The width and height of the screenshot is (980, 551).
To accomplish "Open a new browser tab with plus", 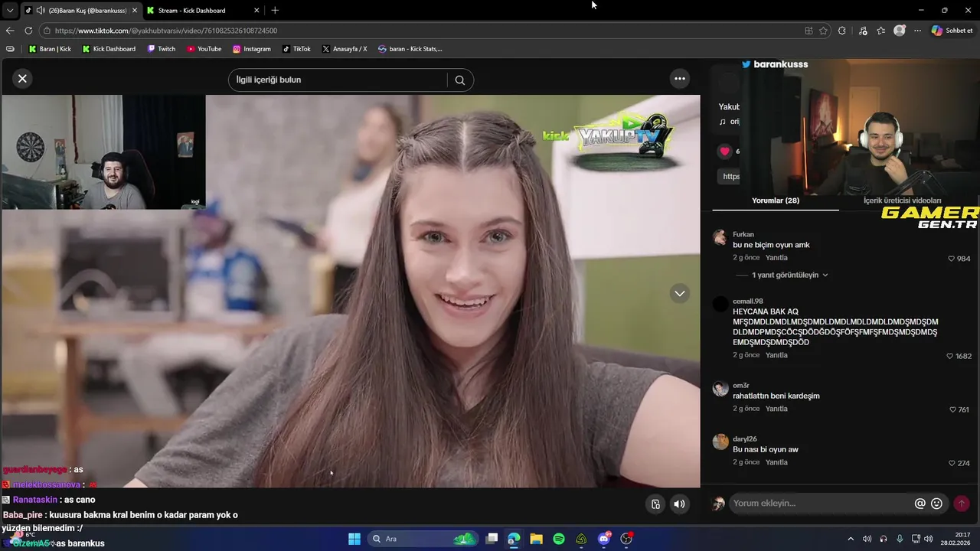I will click(275, 11).
